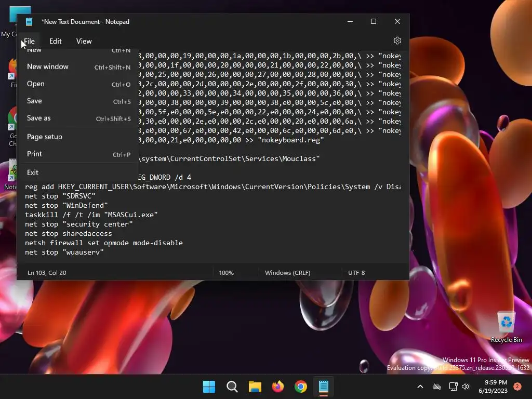Choose Exit from File menu
This screenshot has width=532, height=399.
(x=79, y=172)
